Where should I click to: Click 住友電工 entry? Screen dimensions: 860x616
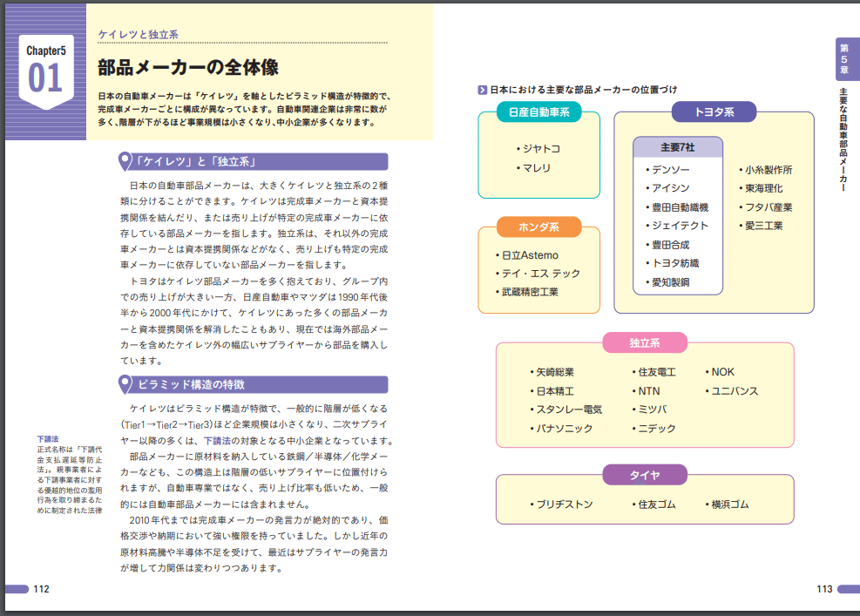pyautogui.click(x=657, y=372)
